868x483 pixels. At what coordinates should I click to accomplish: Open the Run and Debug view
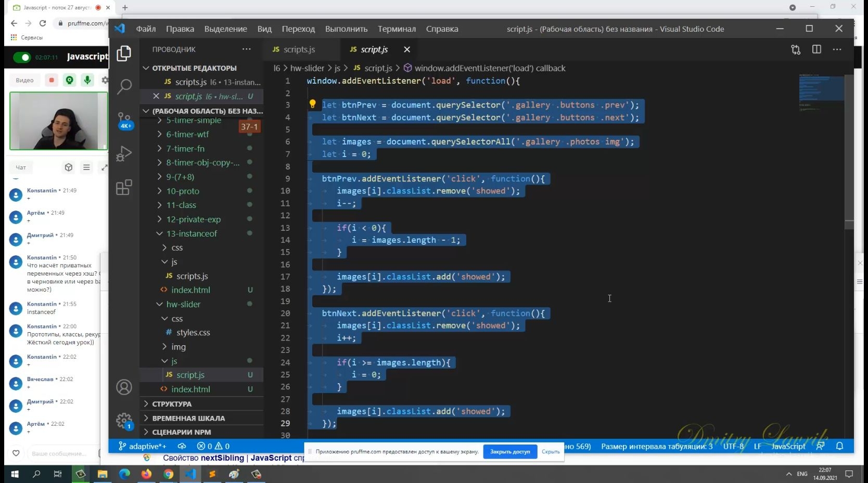124,153
